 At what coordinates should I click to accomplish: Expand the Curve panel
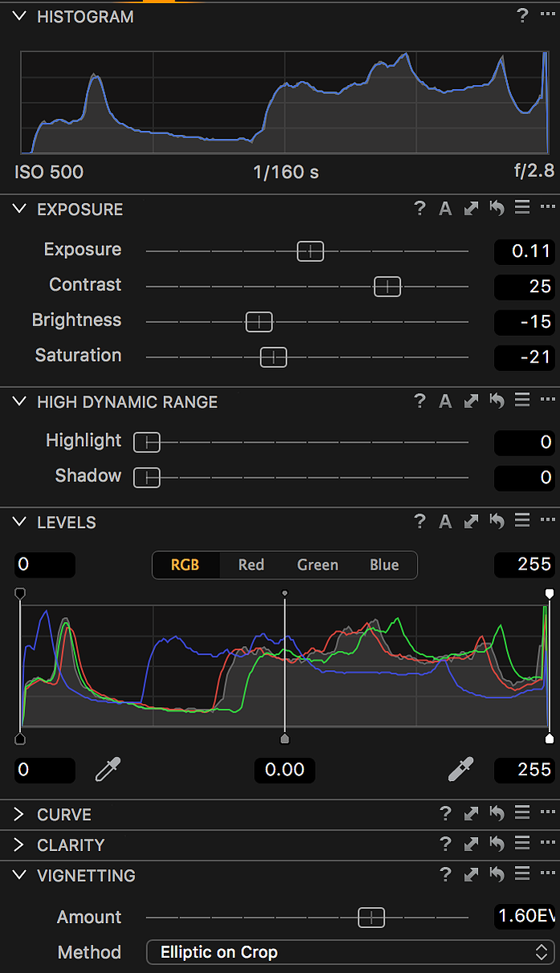[20, 814]
